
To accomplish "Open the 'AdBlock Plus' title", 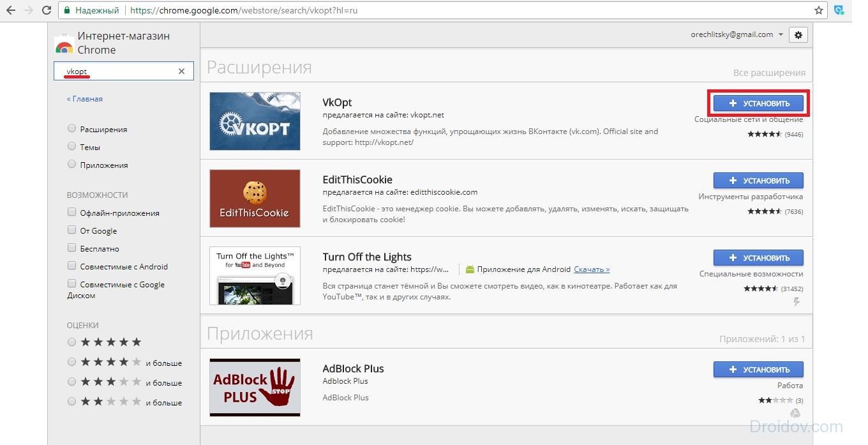I will click(x=353, y=368).
